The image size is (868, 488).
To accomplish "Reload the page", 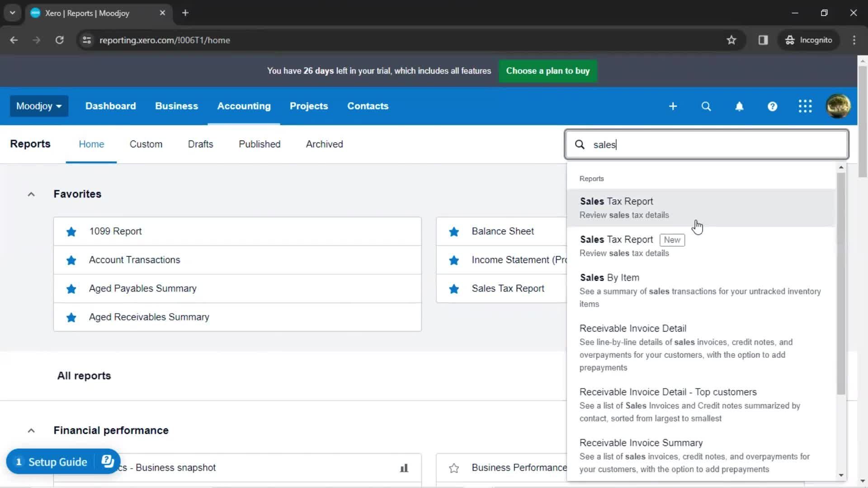I will (x=59, y=40).
